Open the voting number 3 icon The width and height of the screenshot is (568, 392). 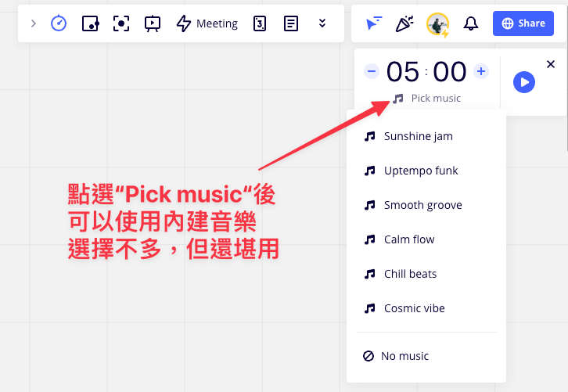pos(260,23)
